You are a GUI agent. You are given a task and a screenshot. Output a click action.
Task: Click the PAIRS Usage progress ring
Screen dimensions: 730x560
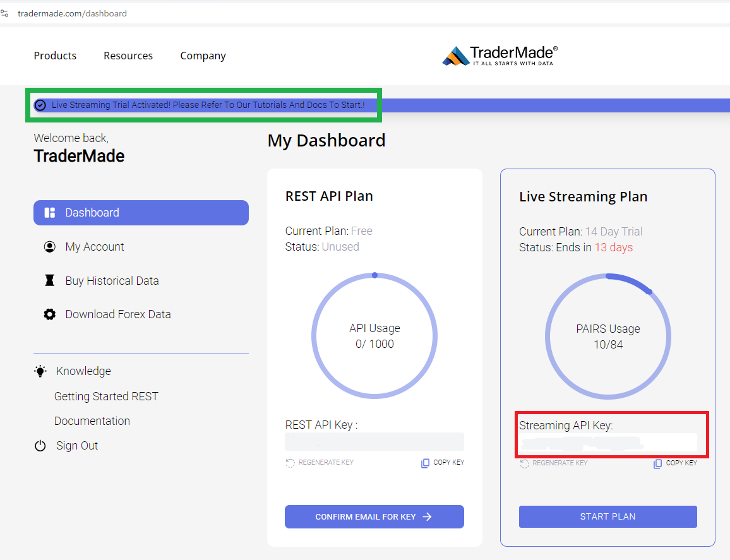click(x=608, y=336)
